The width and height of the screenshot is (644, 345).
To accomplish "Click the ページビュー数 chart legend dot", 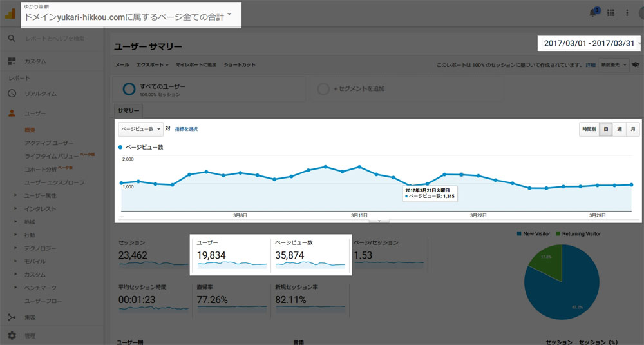I will pos(120,147).
